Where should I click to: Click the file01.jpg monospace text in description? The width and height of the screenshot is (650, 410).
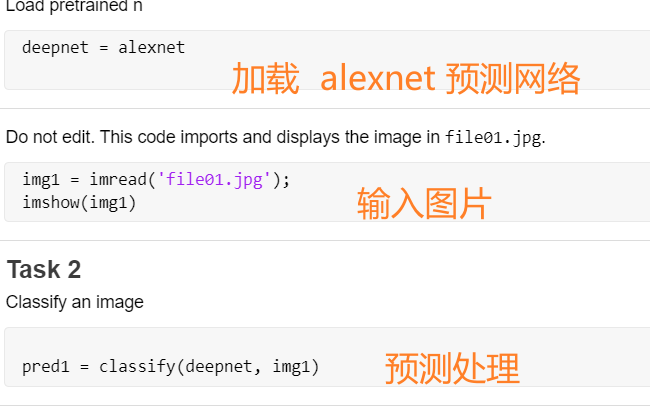pos(493,137)
